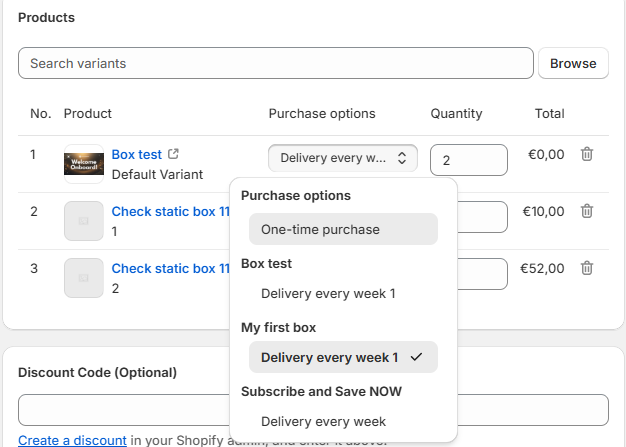Image resolution: width=626 pixels, height=447 pixels.
Task: Click the Browse button
Action: (573, 63)
